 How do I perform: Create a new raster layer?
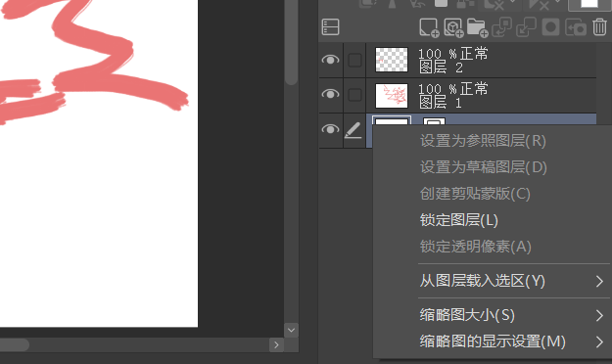coord(429,27)
